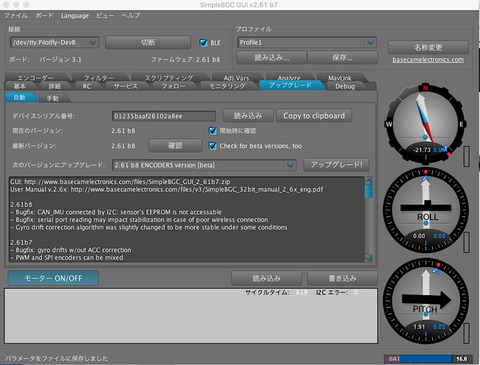Viewport: 480px width, 365px height.
Task: Click the changelog scrollbar thumb
Action: [x=369, y=191]
